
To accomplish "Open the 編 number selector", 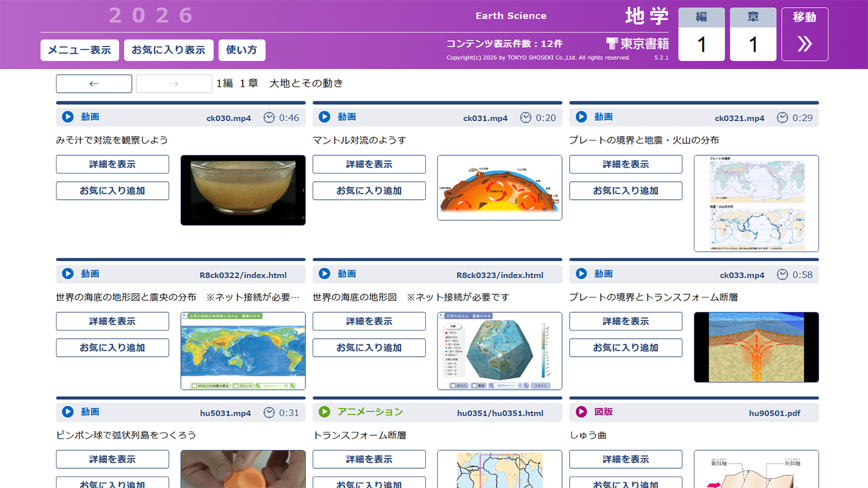I will coord(702,44).
